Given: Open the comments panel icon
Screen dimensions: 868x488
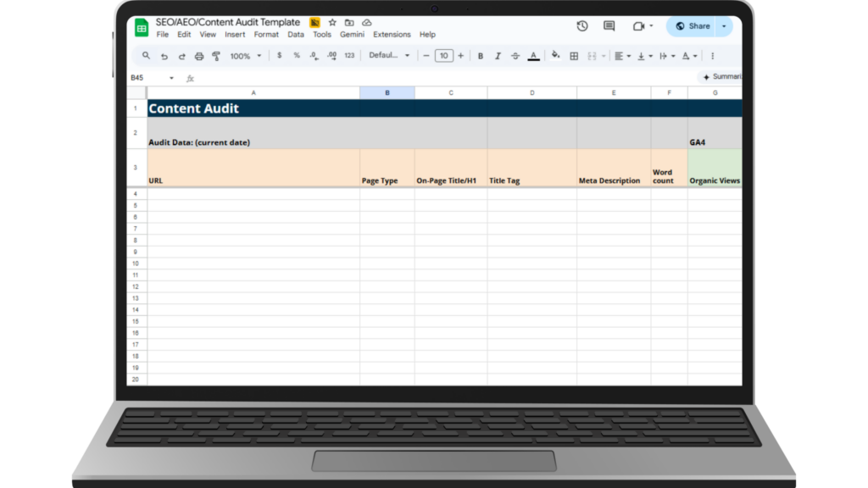Looking at the screenshot, I should coord(609,26).
